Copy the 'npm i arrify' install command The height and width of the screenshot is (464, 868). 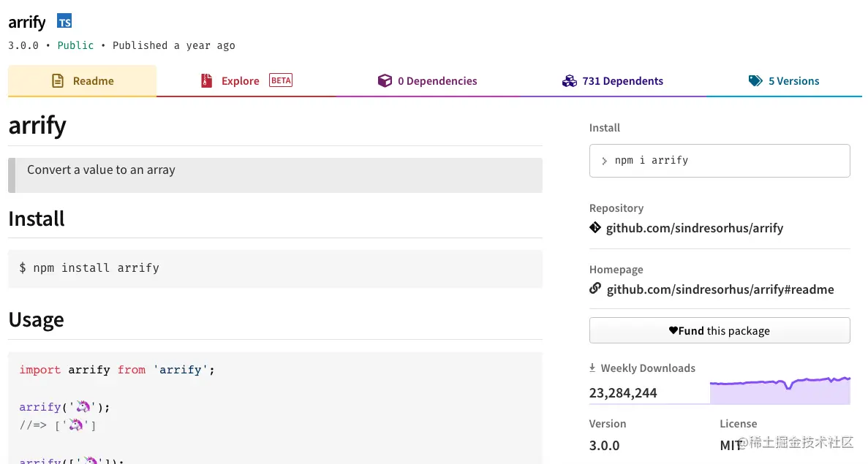720,160
